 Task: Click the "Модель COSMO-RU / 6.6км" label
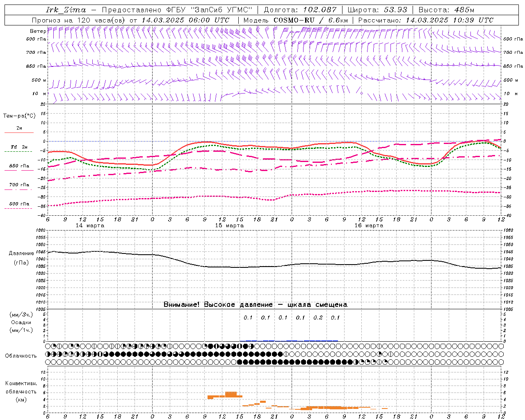coord(295,20)
